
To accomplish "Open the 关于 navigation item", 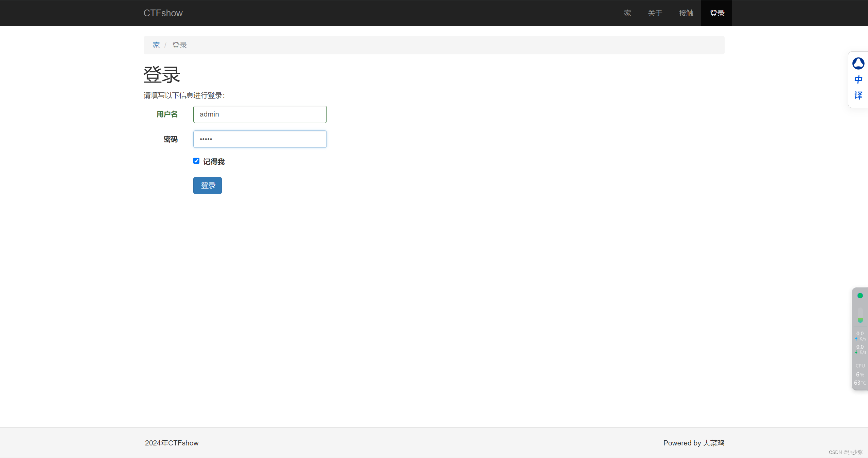I will click(655, 13).
